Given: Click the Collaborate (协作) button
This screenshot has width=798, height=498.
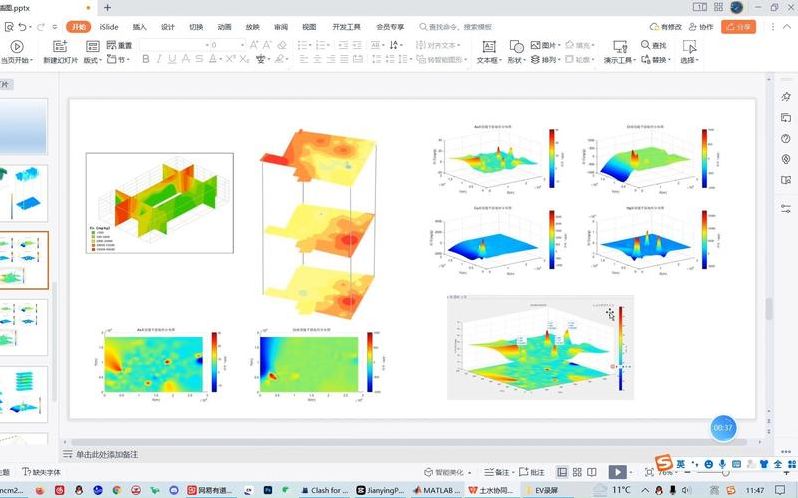Looking at the screenshot, I should [x=703, y=27].
